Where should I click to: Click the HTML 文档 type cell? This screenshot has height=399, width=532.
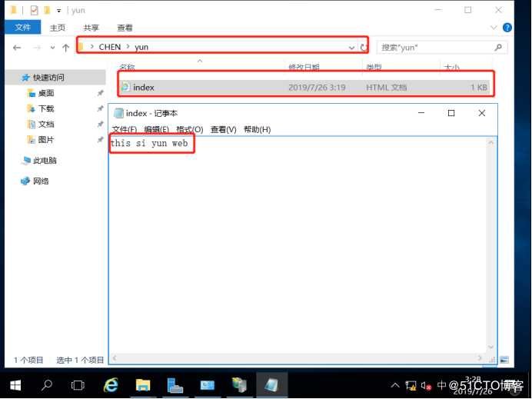387,88
